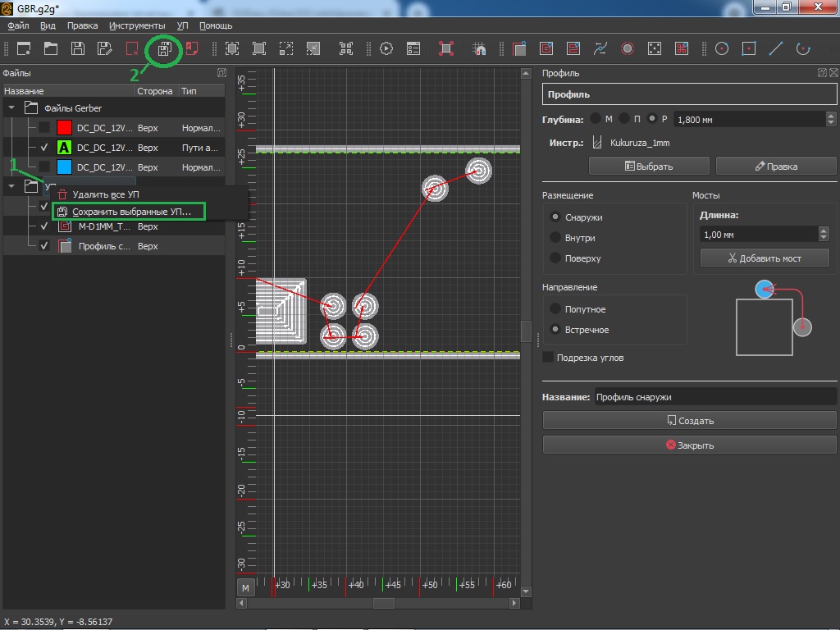Click the red color swatch of the first Gerber file
This screenshot has width=840, height=630.
coord(65,128)
